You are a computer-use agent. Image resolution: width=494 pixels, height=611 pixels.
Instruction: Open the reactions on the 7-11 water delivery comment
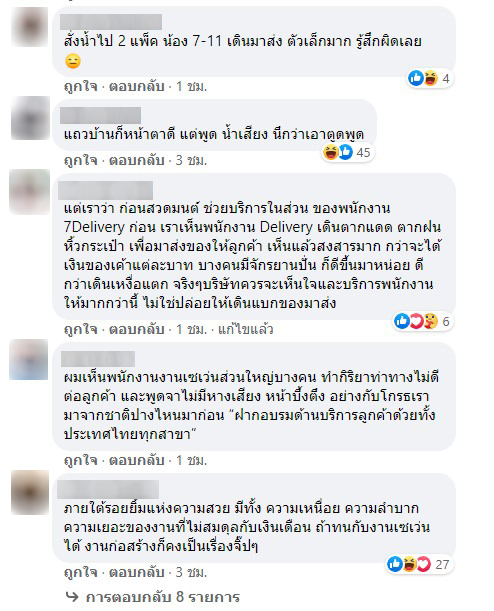click(429, 79)
